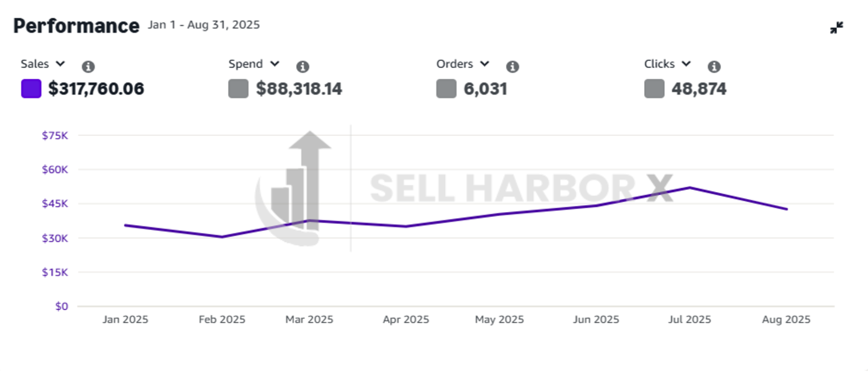
Task: Open the Orders info tooltip icon
Action: (512, 67)
